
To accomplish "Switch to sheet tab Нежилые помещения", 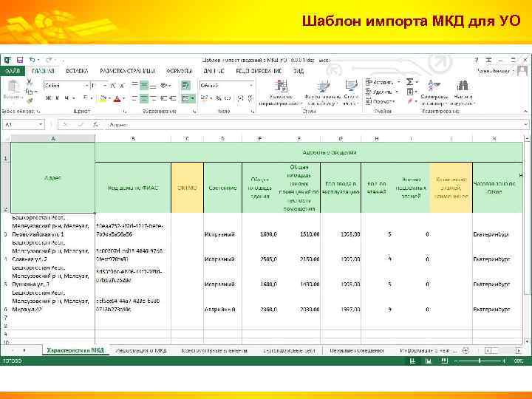I will coord(357,350).
